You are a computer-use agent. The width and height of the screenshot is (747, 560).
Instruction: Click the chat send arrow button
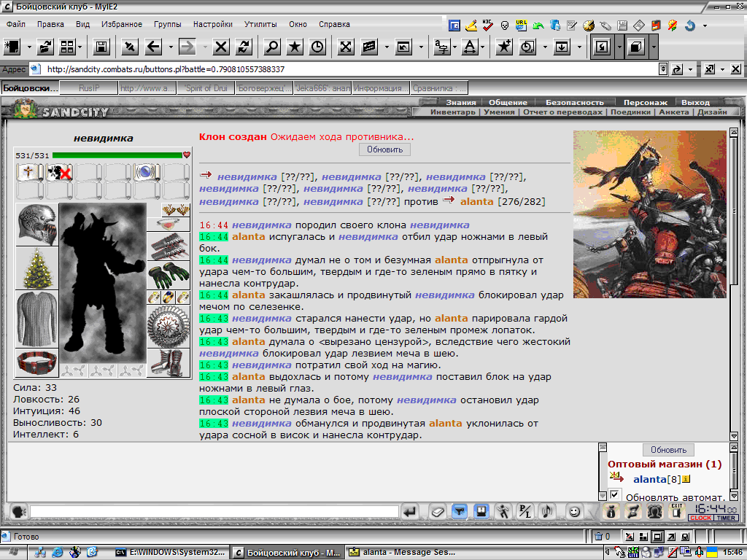click(x=410, y=512)
